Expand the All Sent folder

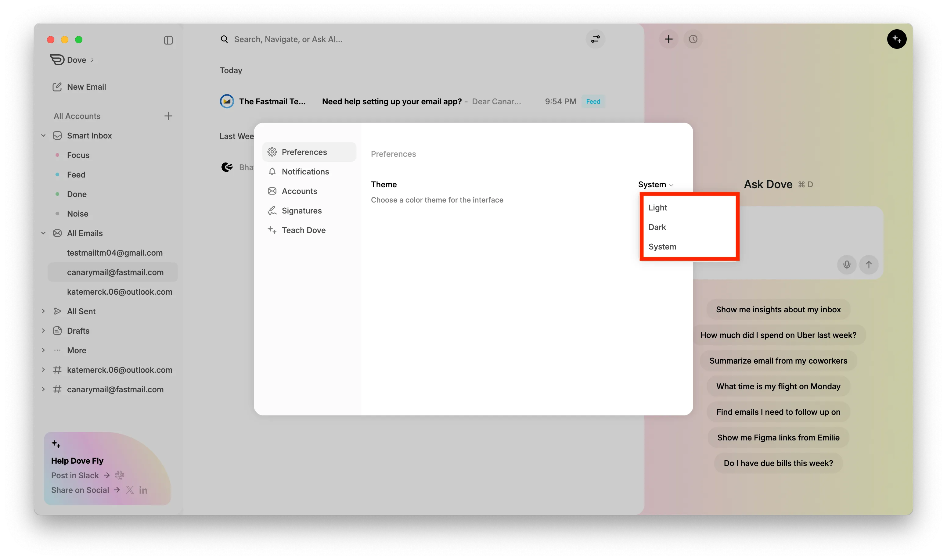tap(43, 311)
